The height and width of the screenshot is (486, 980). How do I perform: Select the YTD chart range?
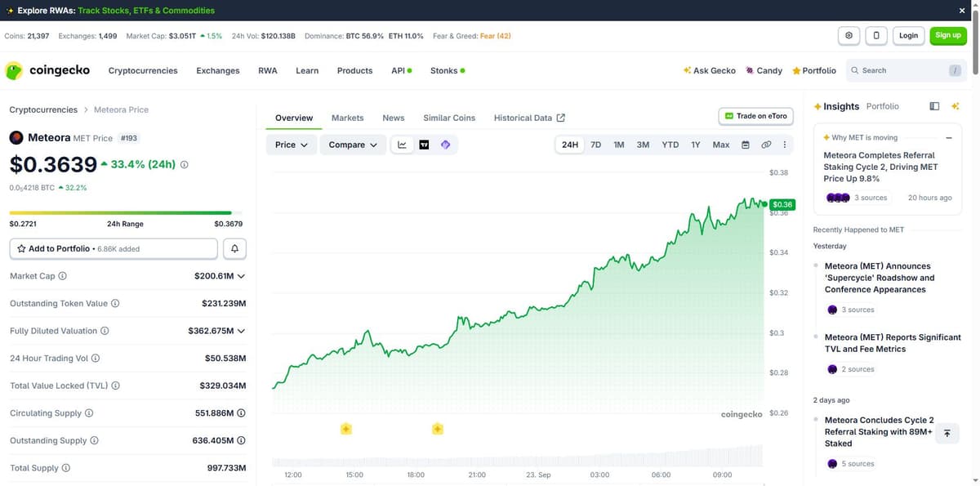(670, 145)
